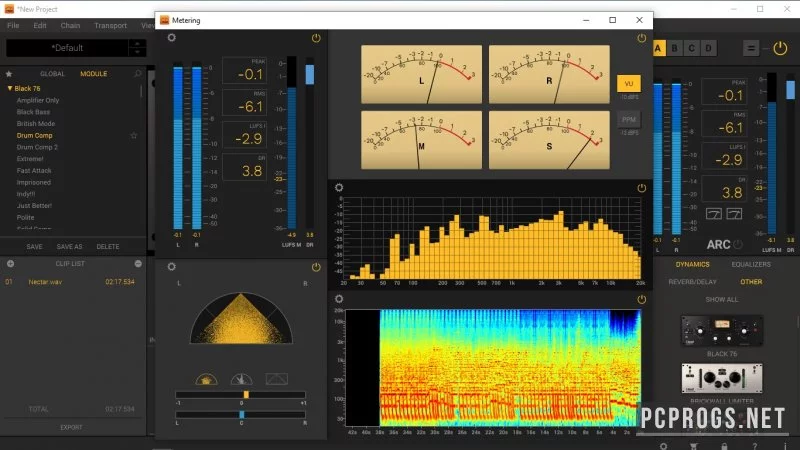Show the EQUALIZERS module category
Screen dimensions: 800x450
pyautogui.click(x=751, y=264)
